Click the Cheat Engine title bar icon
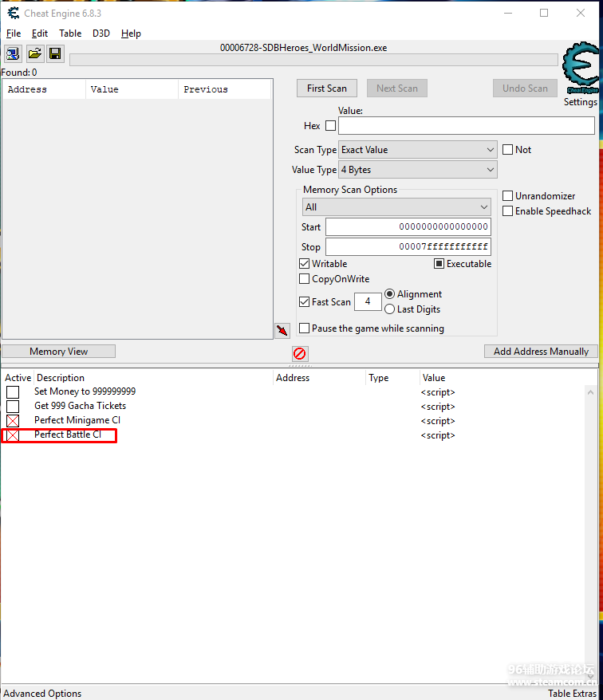 13,14
